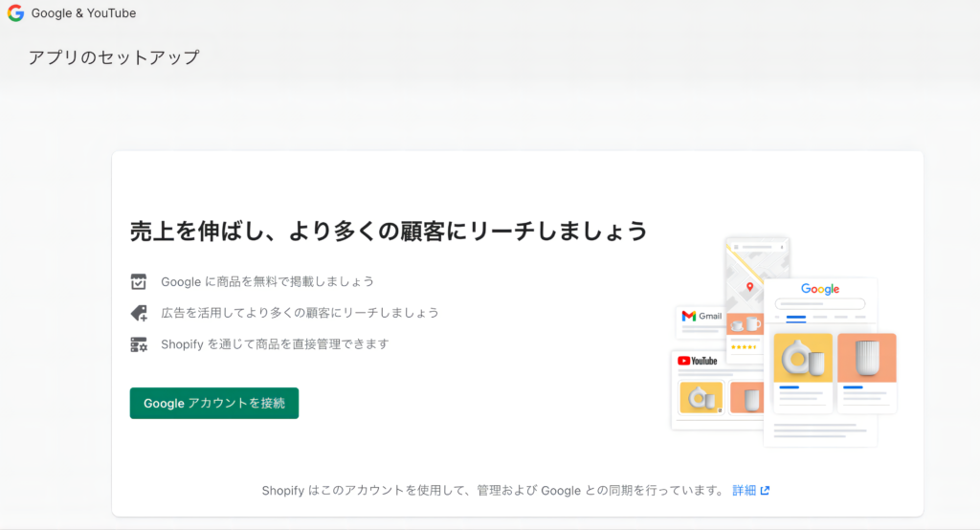This screenshot has width=980, height=530.
Task: Click the search bar in the Google illustration
Action: tap(820, 304)
